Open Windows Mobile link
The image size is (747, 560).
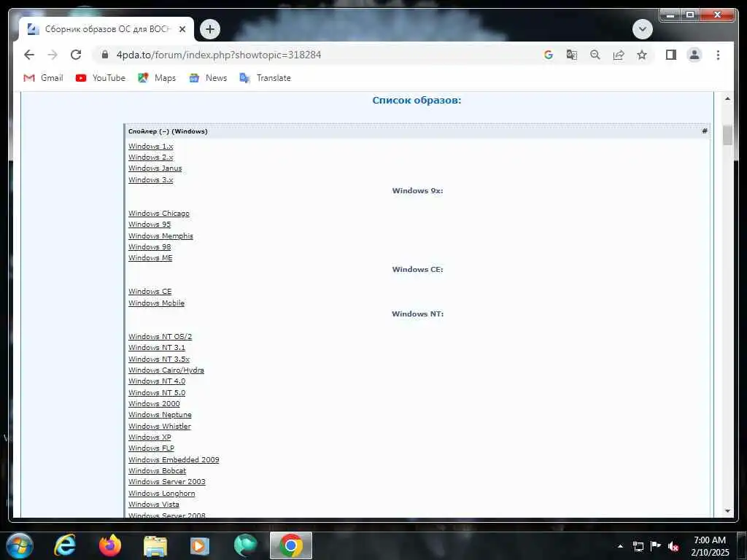[x=156, y=303]
